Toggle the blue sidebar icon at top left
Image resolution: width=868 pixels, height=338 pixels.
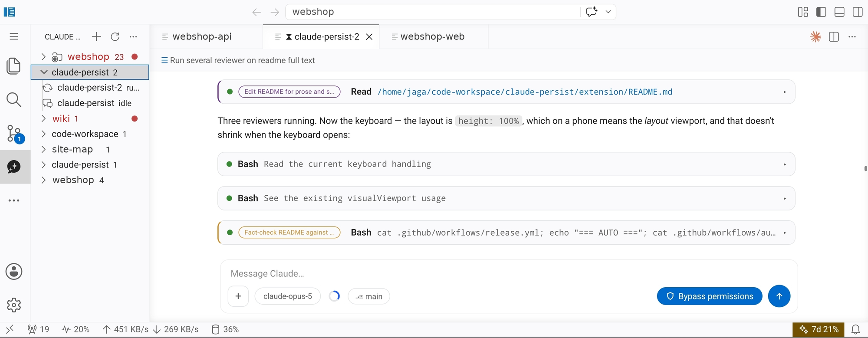pyautogui.click(x=9, y=12)
